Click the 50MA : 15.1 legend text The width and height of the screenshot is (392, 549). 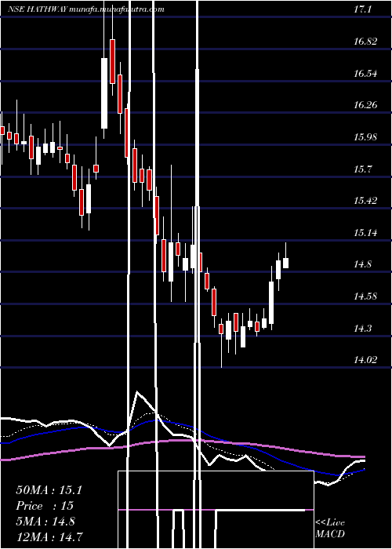click(49, 490)
